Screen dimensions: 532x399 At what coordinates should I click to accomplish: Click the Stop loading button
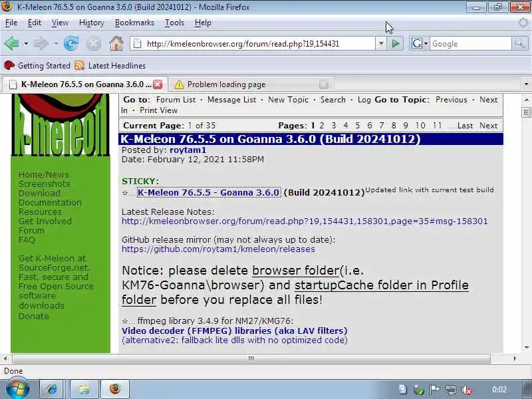94,44
